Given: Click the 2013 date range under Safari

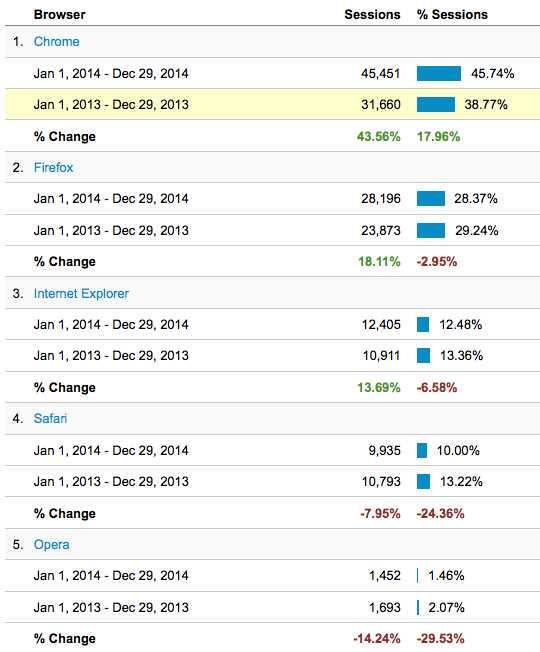Looking at the screenshot, I should click(111, 482).
